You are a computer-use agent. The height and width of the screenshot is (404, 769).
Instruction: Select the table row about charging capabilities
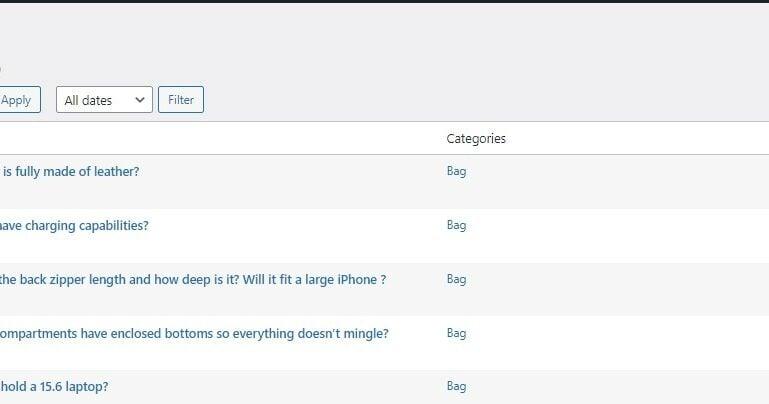(384, 236)
